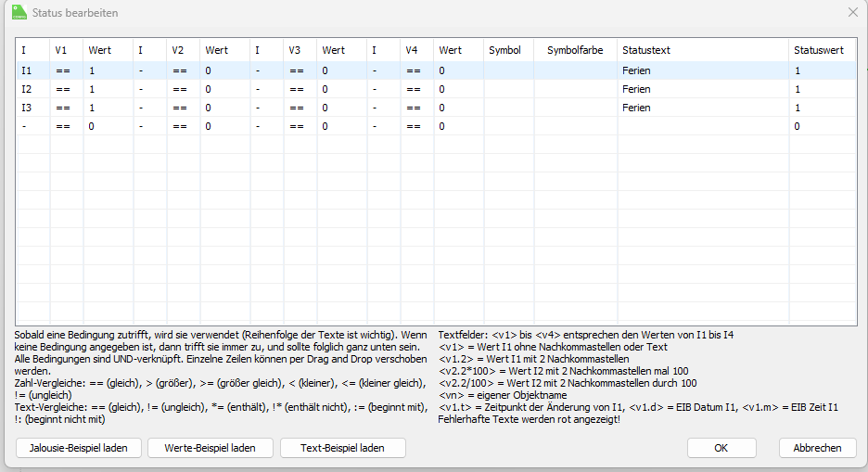Click V1 operator == in I3 row
This screenshot has height=472, width=868.
67,108
